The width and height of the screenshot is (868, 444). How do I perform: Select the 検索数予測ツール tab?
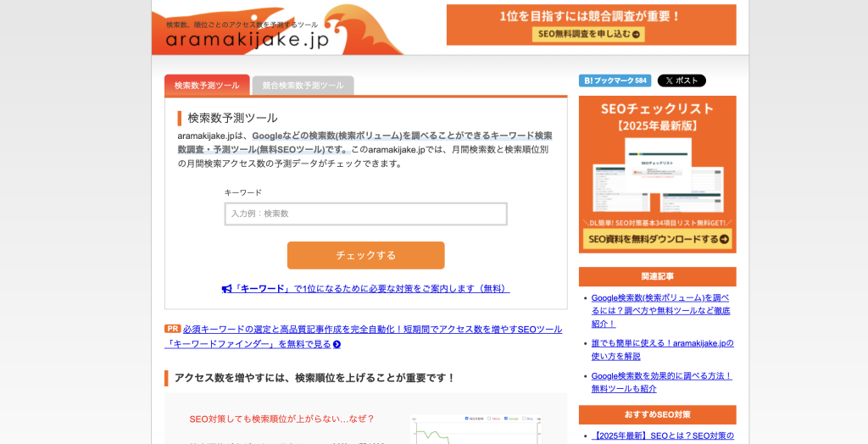tap(207, 86)
